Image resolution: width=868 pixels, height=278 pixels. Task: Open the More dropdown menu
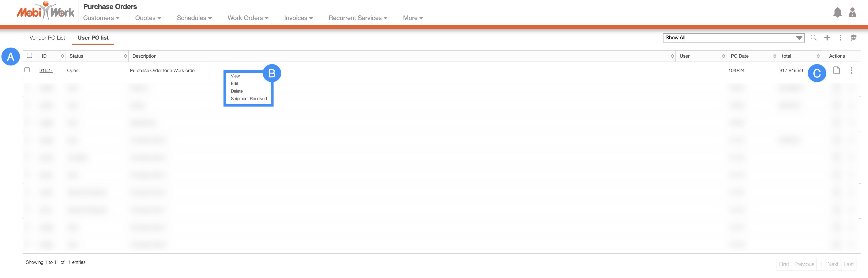[x=412, y=18]
